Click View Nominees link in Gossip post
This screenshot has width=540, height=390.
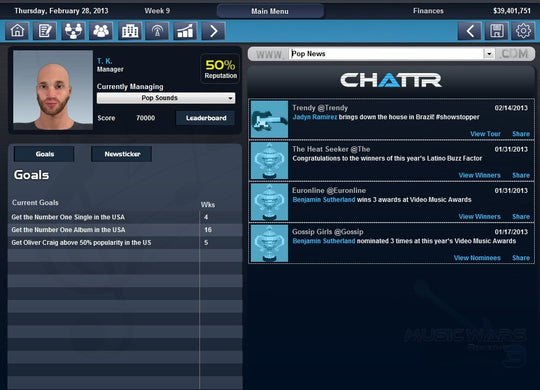pyautogui.click(x=477, y=258)
